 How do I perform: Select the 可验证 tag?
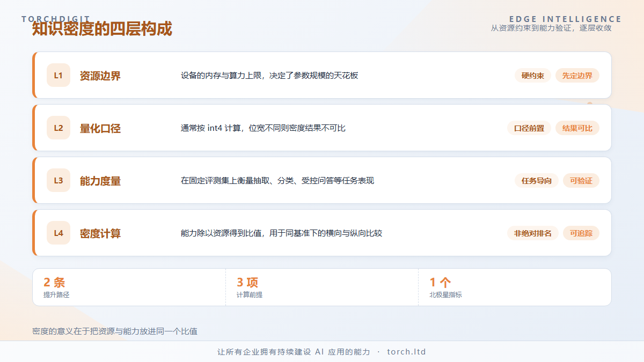[x=581, y=181]
